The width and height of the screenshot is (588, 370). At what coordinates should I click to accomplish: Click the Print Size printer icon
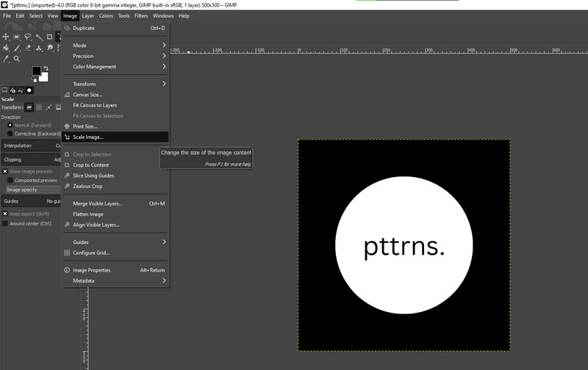click(x=67, y=126)
